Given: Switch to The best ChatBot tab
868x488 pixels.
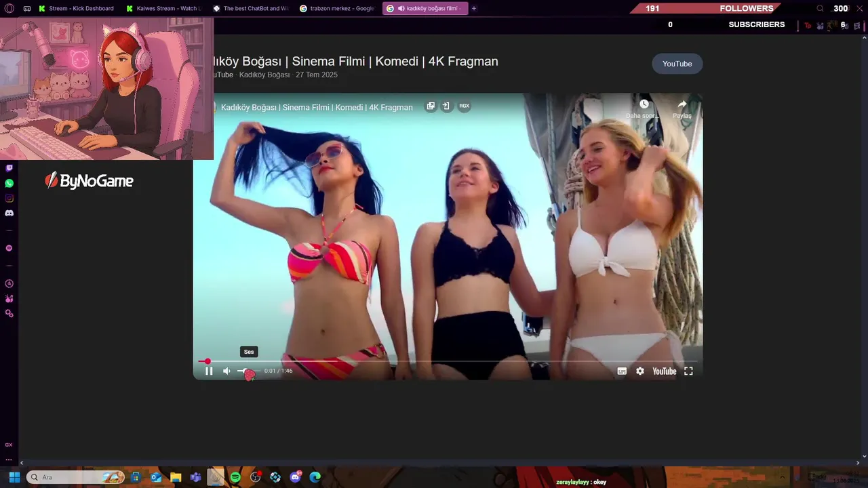Looking at the screenshot, I should [250, 8].
